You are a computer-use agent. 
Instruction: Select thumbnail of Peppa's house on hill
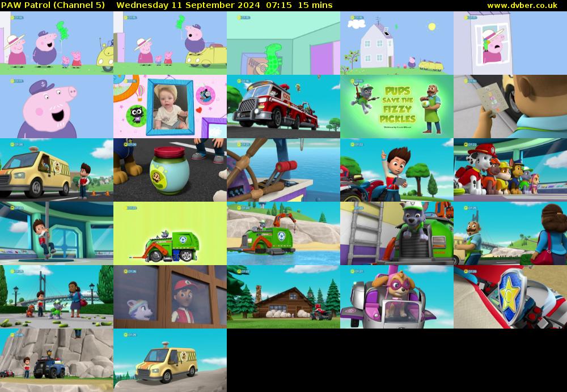397,43
